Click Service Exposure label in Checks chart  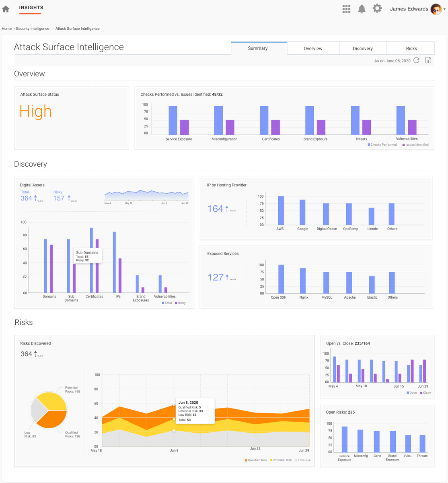179,139
